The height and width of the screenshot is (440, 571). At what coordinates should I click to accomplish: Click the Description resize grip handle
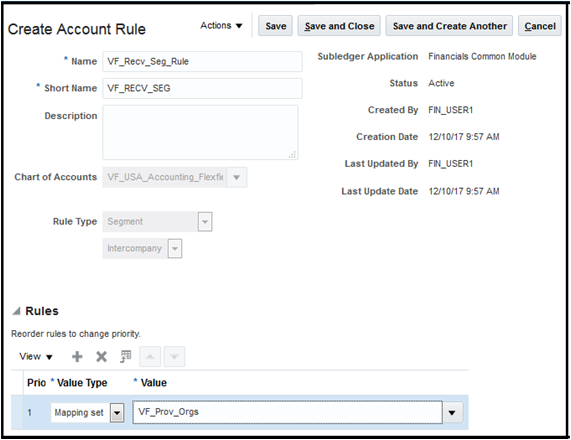click(x=292, y=154)
